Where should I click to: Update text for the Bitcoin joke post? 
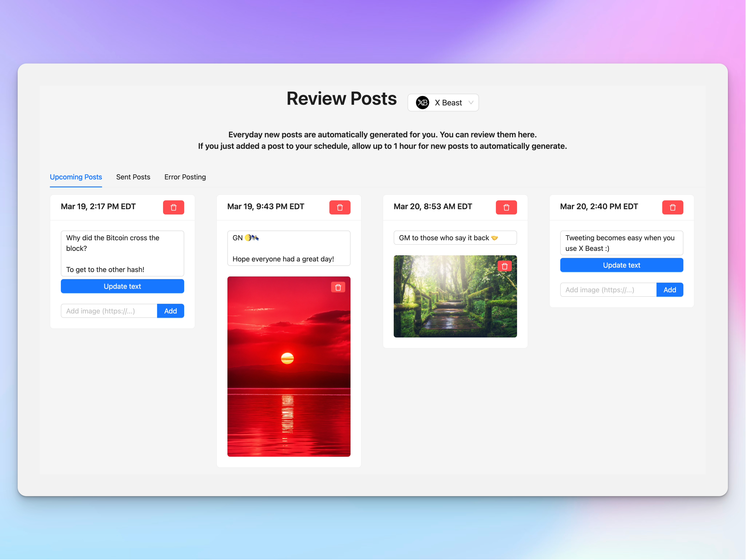(122, 286)
